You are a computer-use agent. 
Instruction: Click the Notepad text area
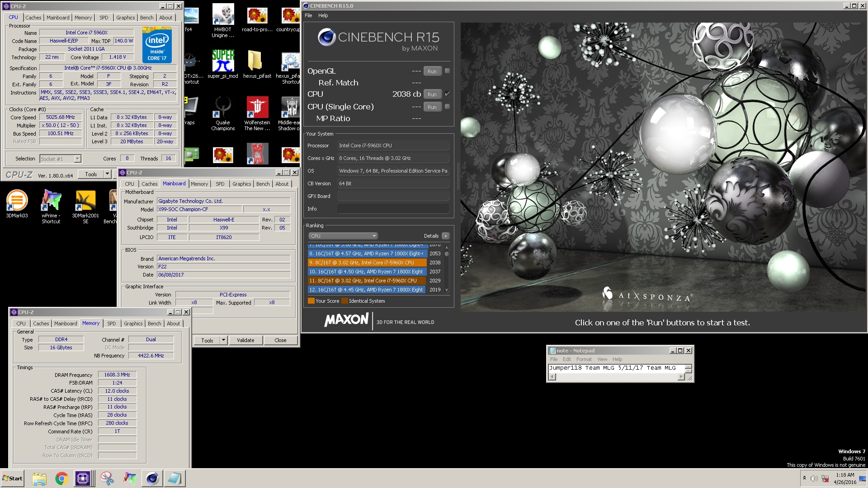click(617, 368)
